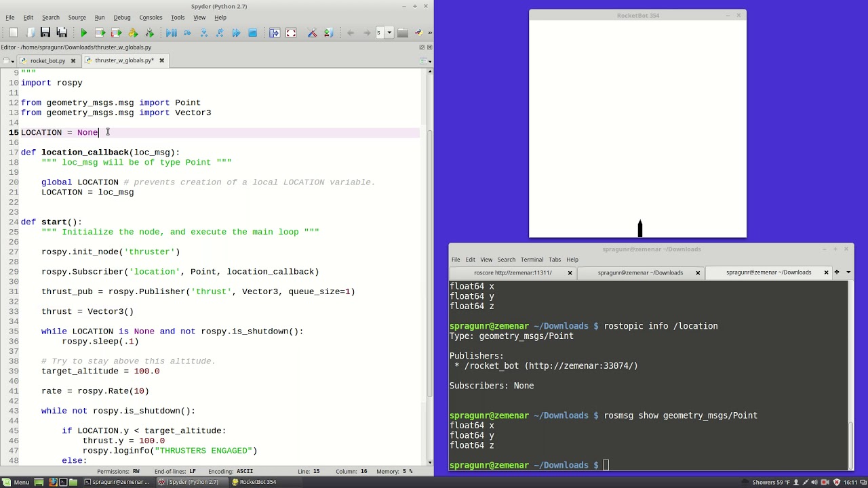Open Preferences wrench icon
Viewport: 868px width, 488px height.
(312, 33)
